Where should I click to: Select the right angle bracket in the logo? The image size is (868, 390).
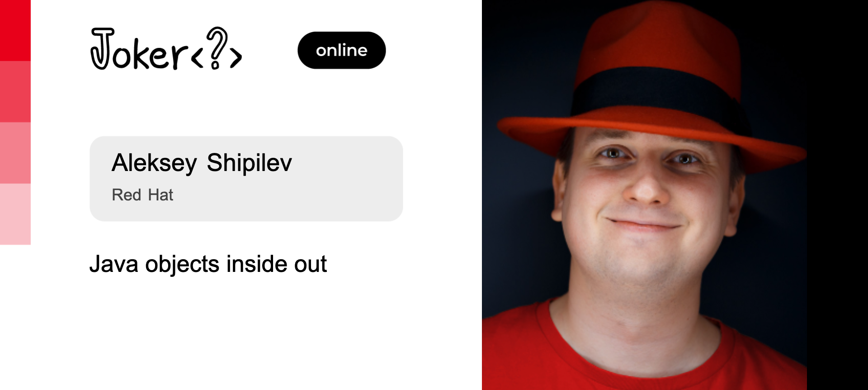tap(236, 57)
